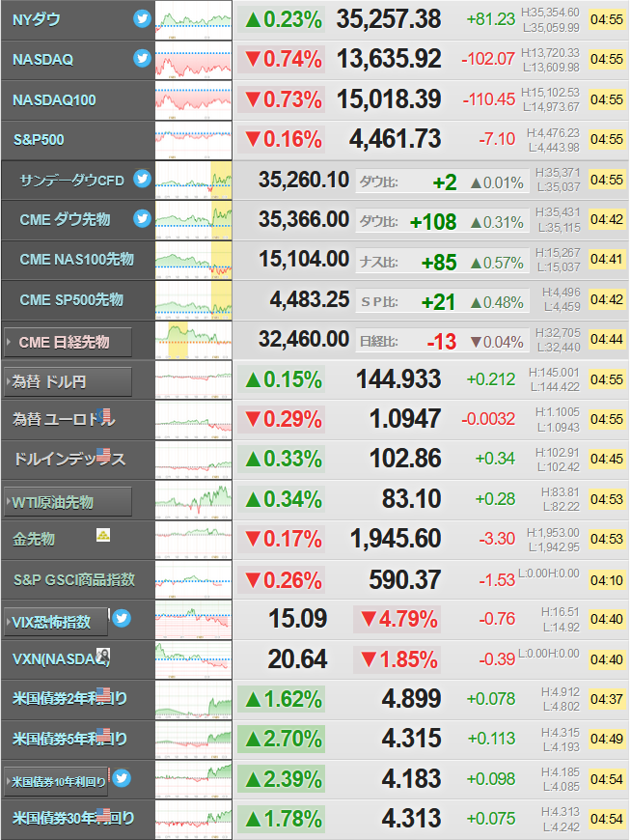Open the NASDAQ index name
The image size is (631, 840).
point(42,60)
